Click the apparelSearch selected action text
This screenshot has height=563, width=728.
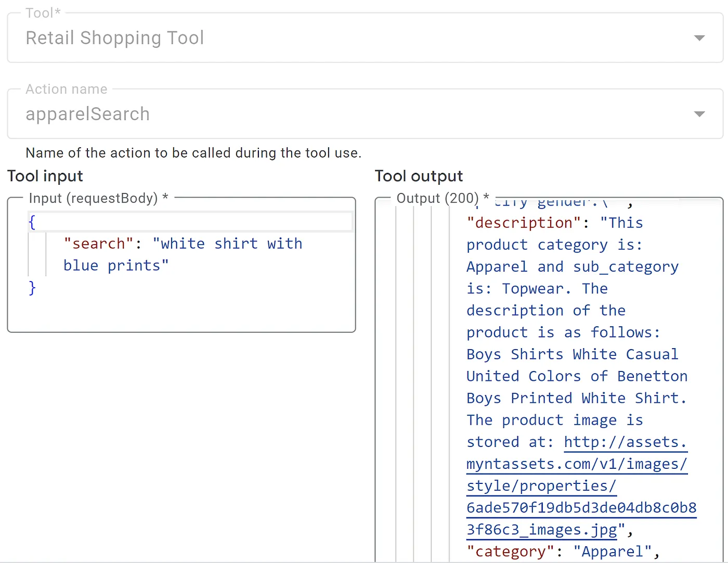pyautogui.click(x=88, y=114)
